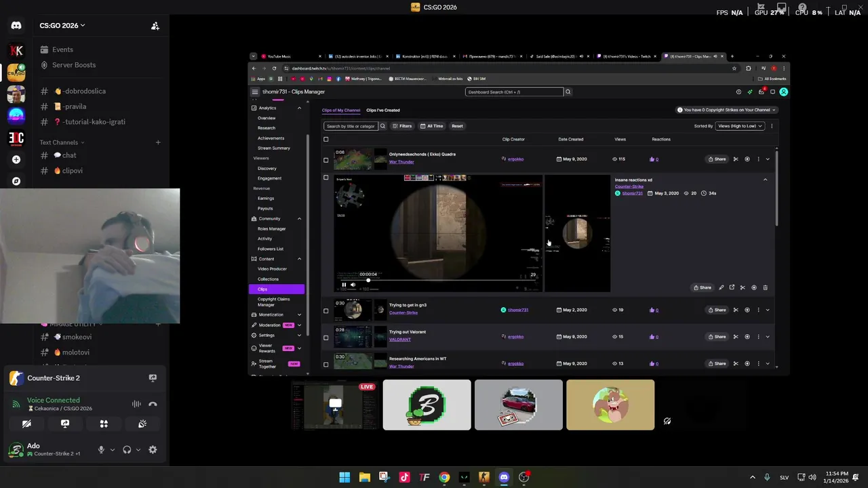Turn on camera in Discord voice panel
868x488 pixels.
26,424
